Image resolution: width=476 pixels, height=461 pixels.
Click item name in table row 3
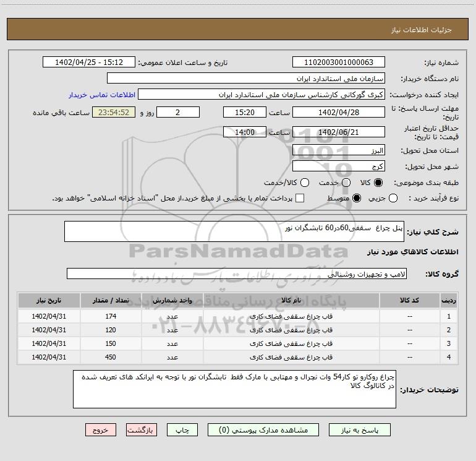click(291, 343)
